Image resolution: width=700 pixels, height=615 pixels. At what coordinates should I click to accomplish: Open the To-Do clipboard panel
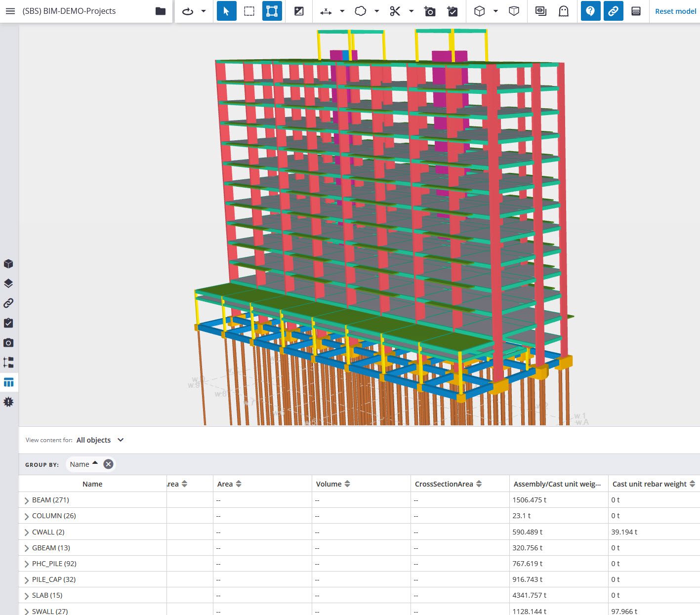click(8, 323)
